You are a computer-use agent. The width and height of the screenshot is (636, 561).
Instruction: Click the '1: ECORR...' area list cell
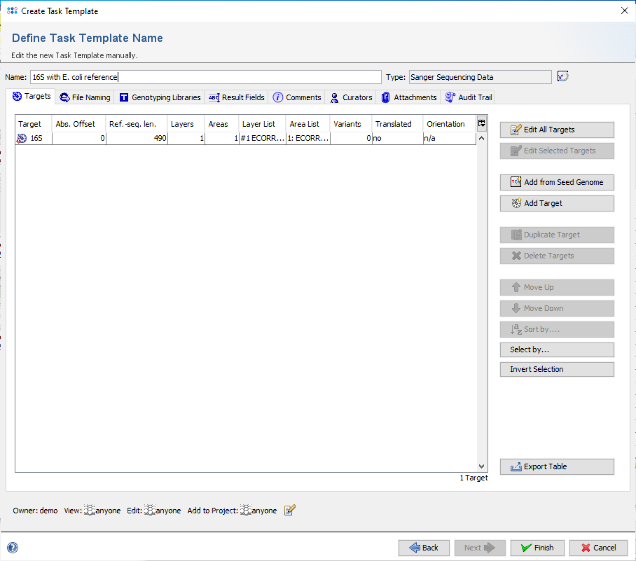(x=308, y=138)
